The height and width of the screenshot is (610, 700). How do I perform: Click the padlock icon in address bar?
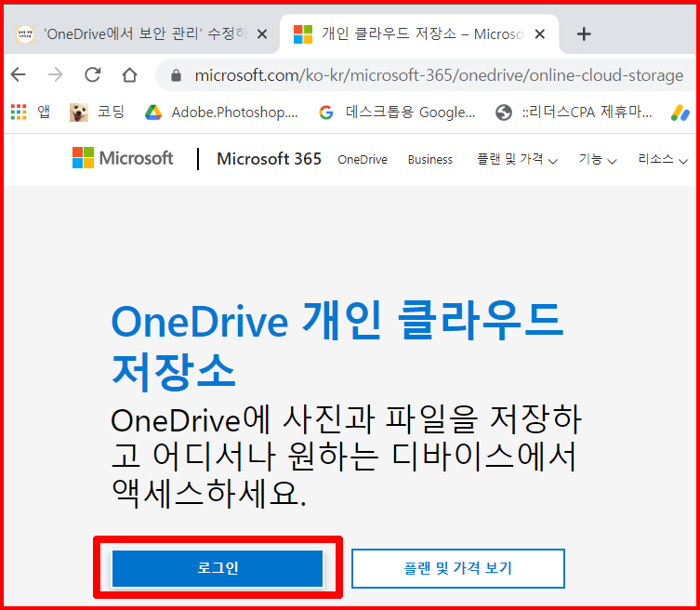coord(176,75)
